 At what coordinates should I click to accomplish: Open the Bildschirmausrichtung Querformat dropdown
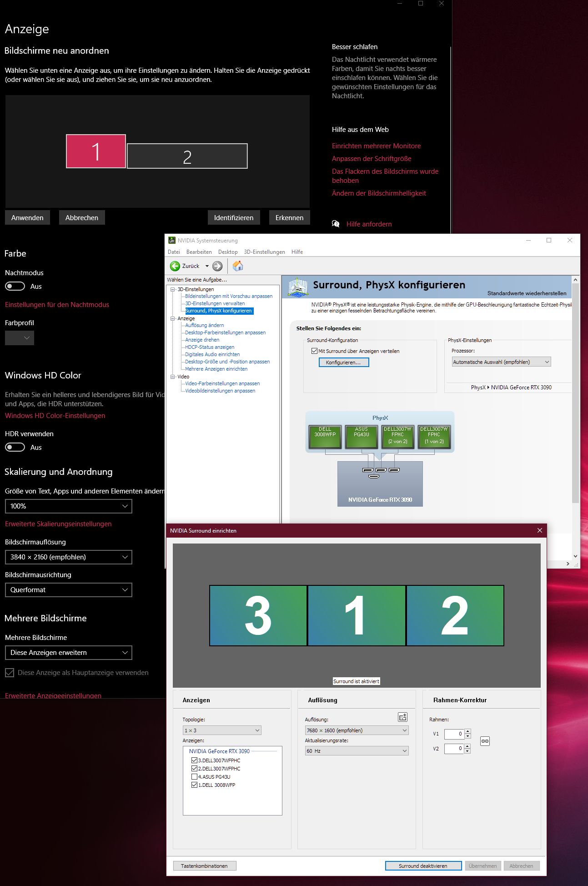(x=69, y=590)
